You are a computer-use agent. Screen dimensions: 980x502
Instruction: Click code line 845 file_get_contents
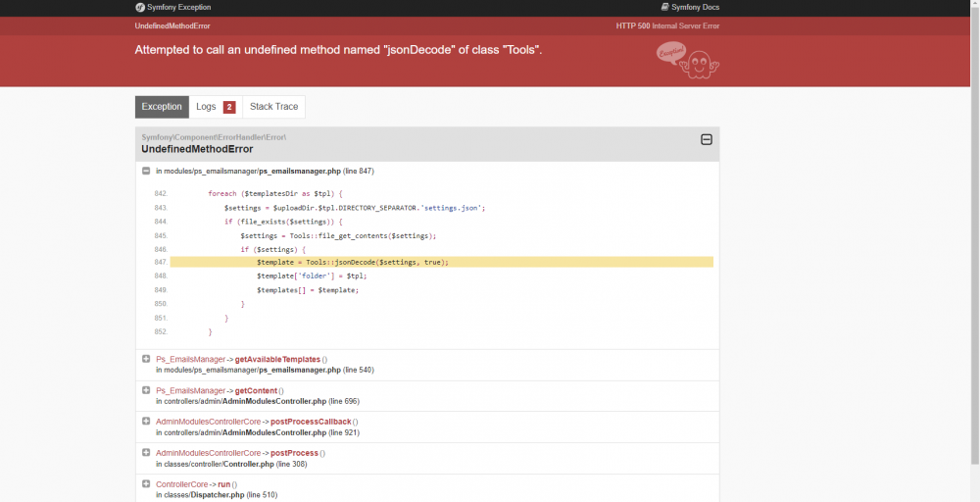338,235
